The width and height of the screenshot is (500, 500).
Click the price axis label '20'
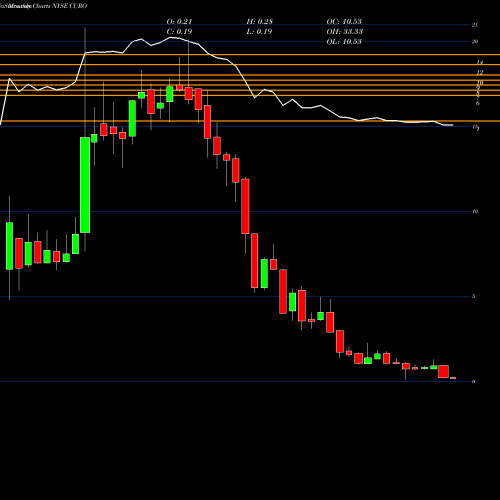(x=475, y=41)
